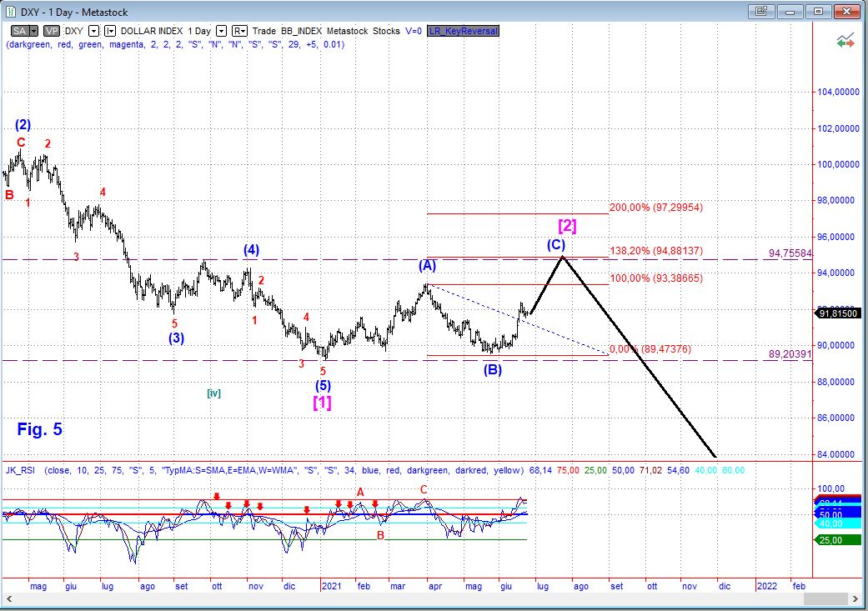Toggle the SA button in the chart header

[18, 30]
